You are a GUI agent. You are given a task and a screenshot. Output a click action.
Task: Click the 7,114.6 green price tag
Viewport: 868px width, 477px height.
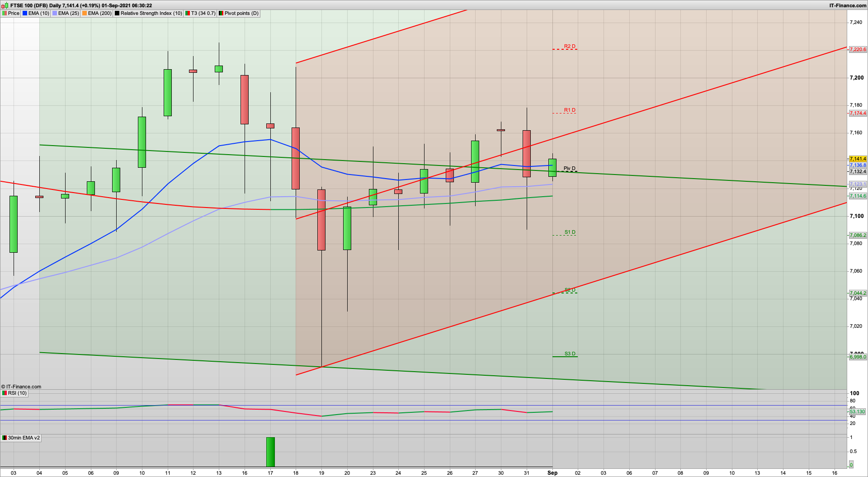[858, 196]
